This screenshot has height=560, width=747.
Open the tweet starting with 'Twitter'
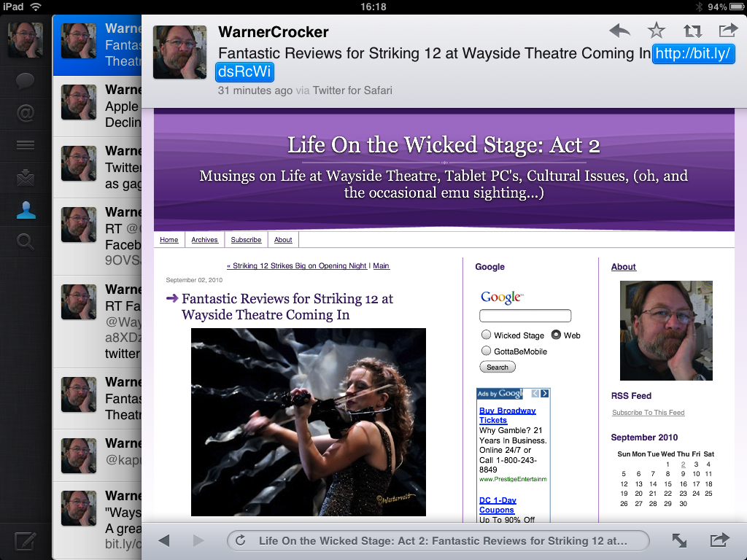click(x=97, y=167)
